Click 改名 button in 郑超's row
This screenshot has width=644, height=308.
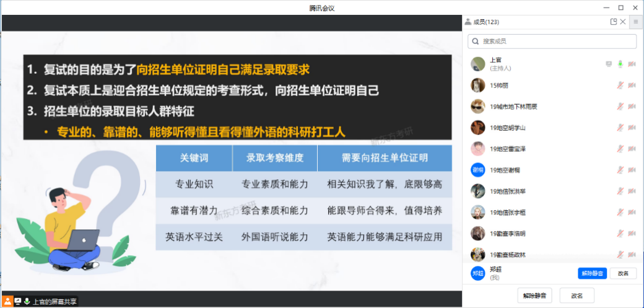point(623,273)
